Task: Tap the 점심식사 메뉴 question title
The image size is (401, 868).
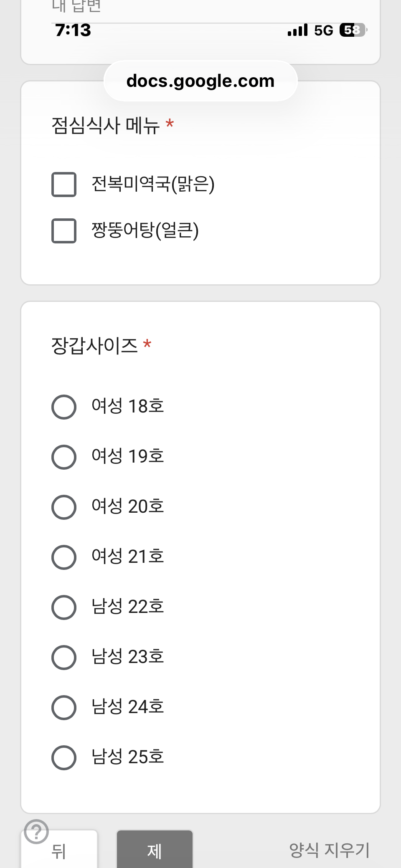Action: 106,125
